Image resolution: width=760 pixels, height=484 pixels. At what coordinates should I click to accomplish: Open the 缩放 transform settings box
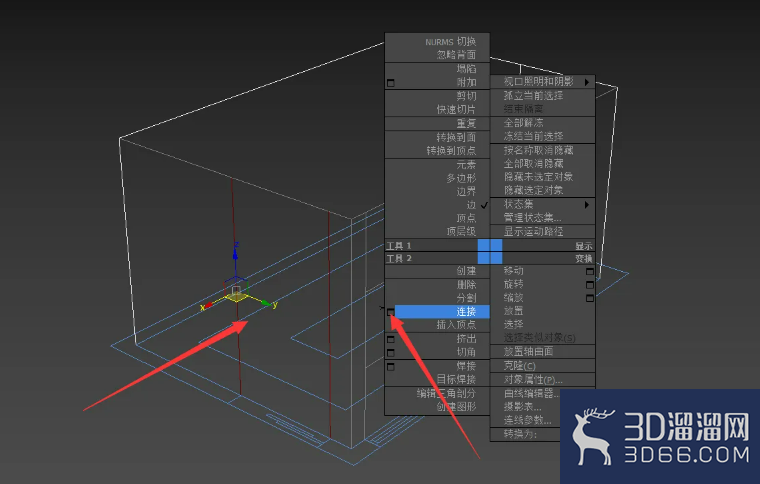click(590, 298)
